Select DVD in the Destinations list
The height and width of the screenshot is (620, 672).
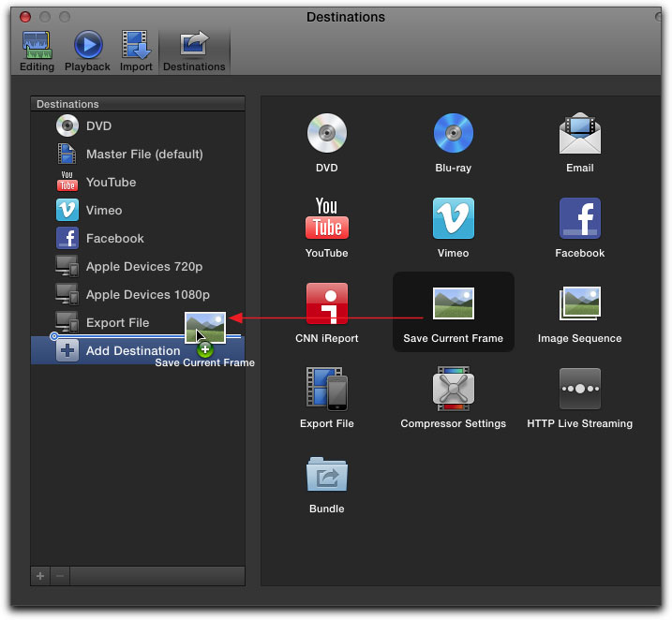point(138,125)
